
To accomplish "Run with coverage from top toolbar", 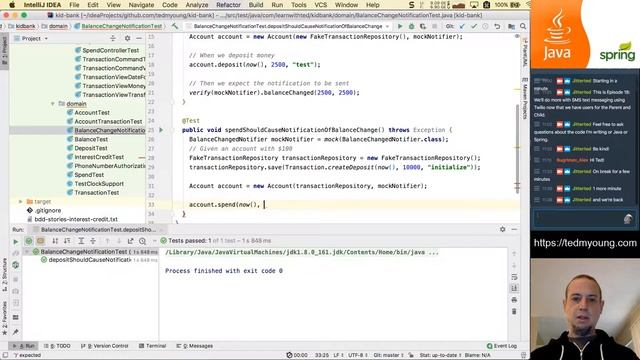I will (423, 26).
